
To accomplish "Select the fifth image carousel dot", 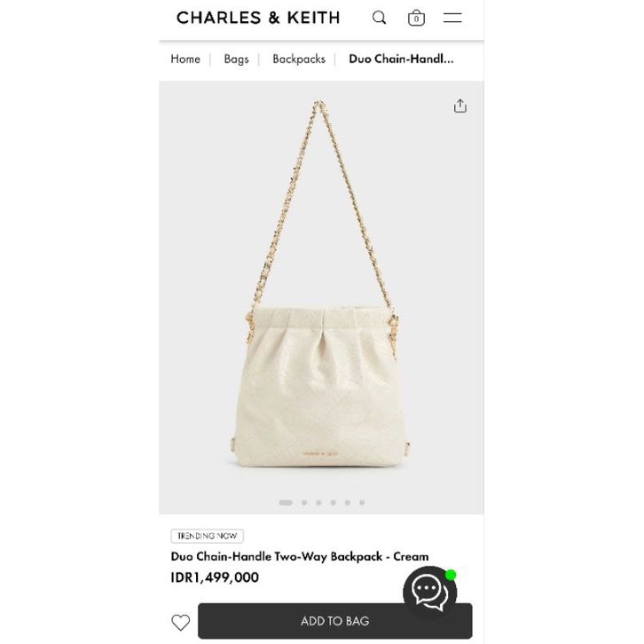I will [x=348, y=502].
